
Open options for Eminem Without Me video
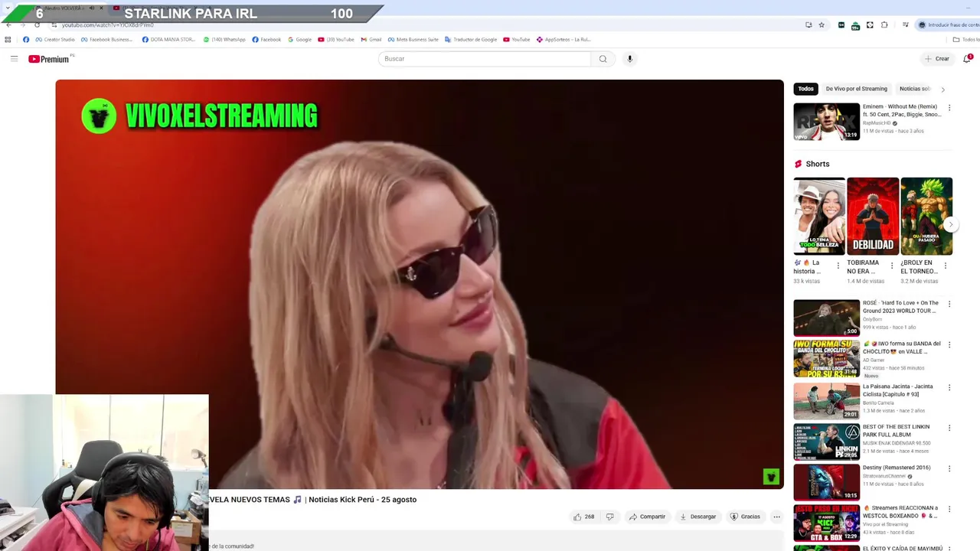click(949, 109)
